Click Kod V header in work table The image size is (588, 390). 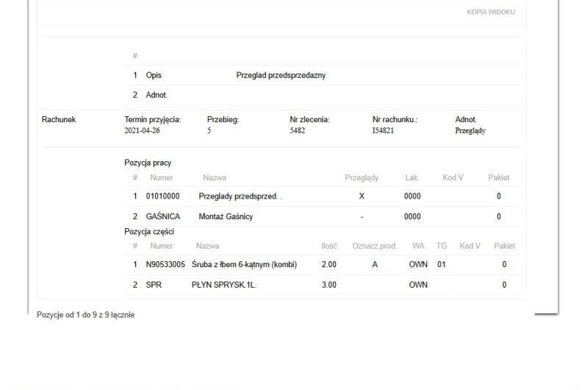point(453,177)
